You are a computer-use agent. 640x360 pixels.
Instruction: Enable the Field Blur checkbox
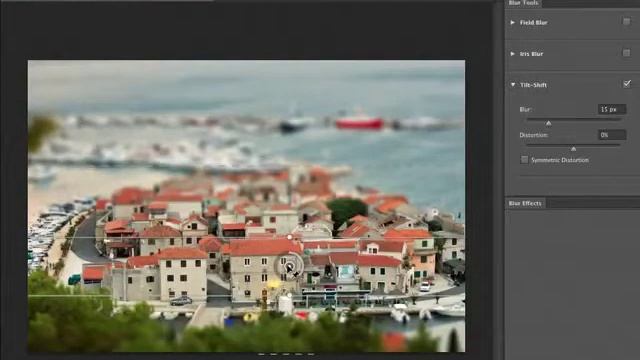pos(626,21)
